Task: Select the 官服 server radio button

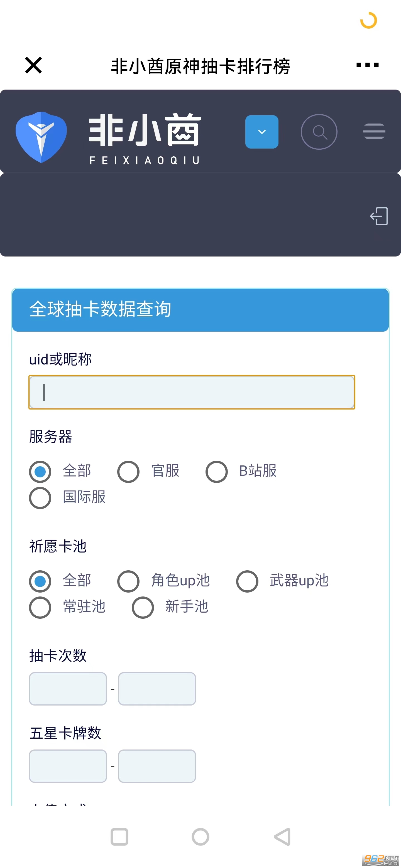Action: [x=128, y=471]
